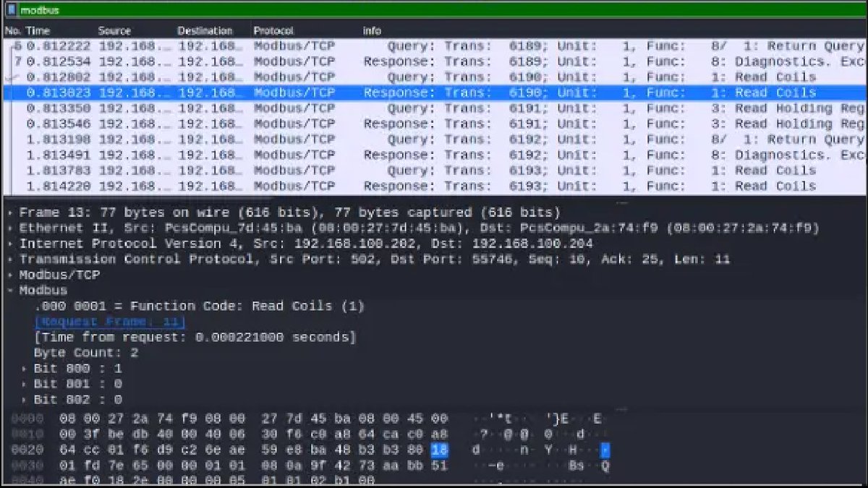Select packet at time 1.814220
Image resolution: width=868 pixels, height=488 pixels.
tap(434, 186)
